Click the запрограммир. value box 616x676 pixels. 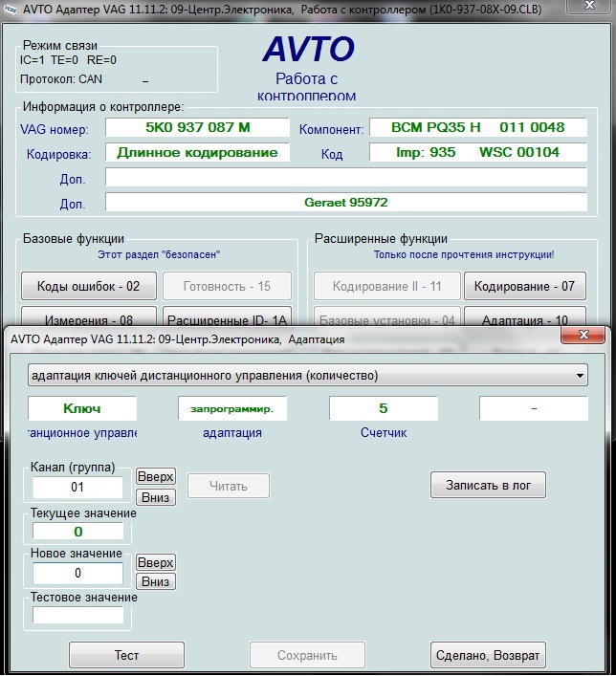(x=232, y=408)
